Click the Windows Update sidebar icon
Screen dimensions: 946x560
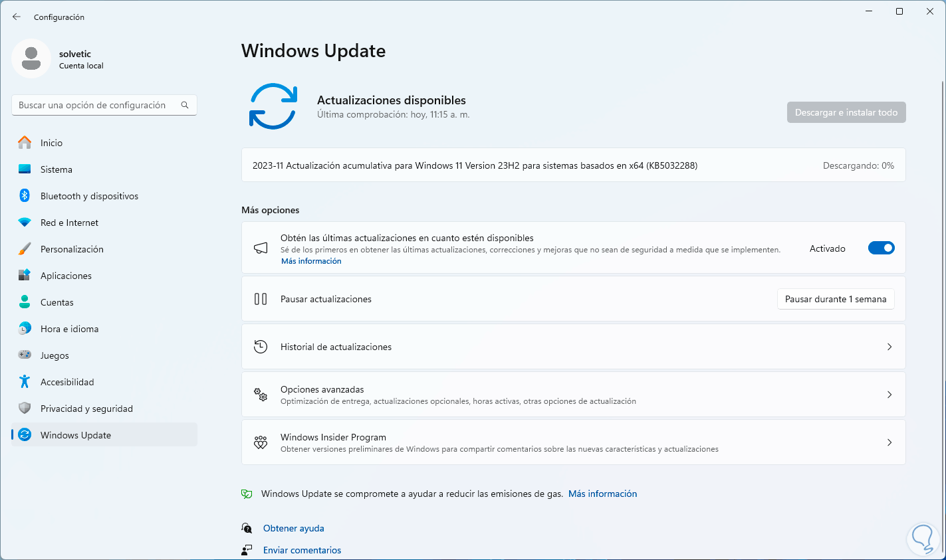coord(25,435)
